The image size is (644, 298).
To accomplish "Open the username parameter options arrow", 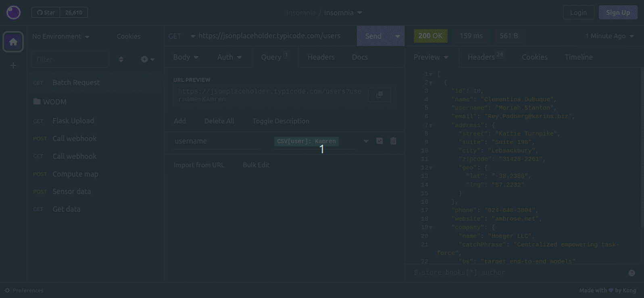I will tap(366, 141).
